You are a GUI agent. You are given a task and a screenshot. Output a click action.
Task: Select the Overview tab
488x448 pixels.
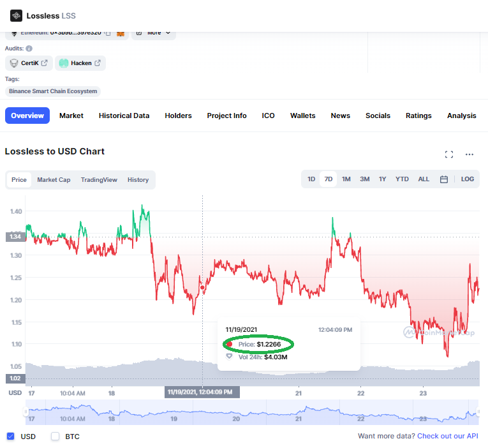(27, 116)
